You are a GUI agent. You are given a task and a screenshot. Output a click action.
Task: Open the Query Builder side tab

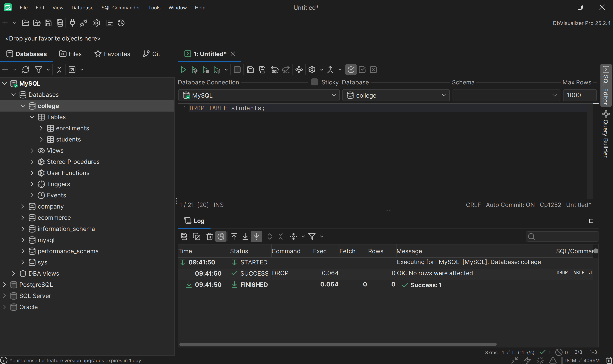(605, 134)
